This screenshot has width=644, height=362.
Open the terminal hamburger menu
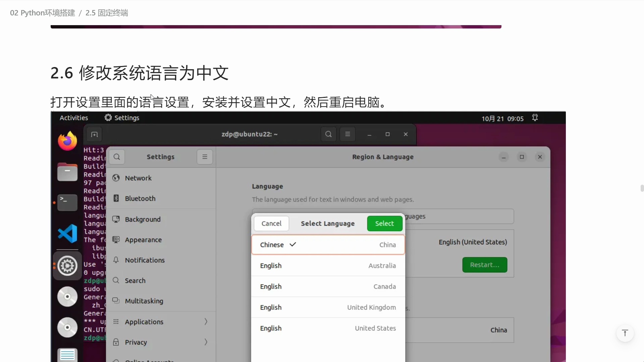(347, 134)
